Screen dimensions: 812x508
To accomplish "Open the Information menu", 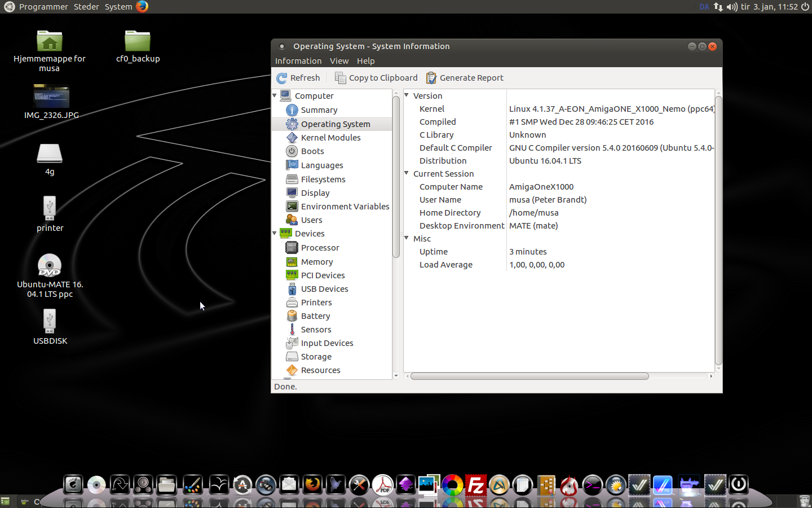I will pyautogui.click(x=298, y=61).
